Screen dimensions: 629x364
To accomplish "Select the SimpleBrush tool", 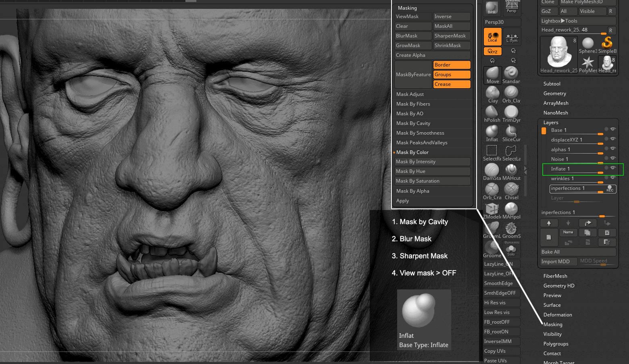I will tap(607, 45).
